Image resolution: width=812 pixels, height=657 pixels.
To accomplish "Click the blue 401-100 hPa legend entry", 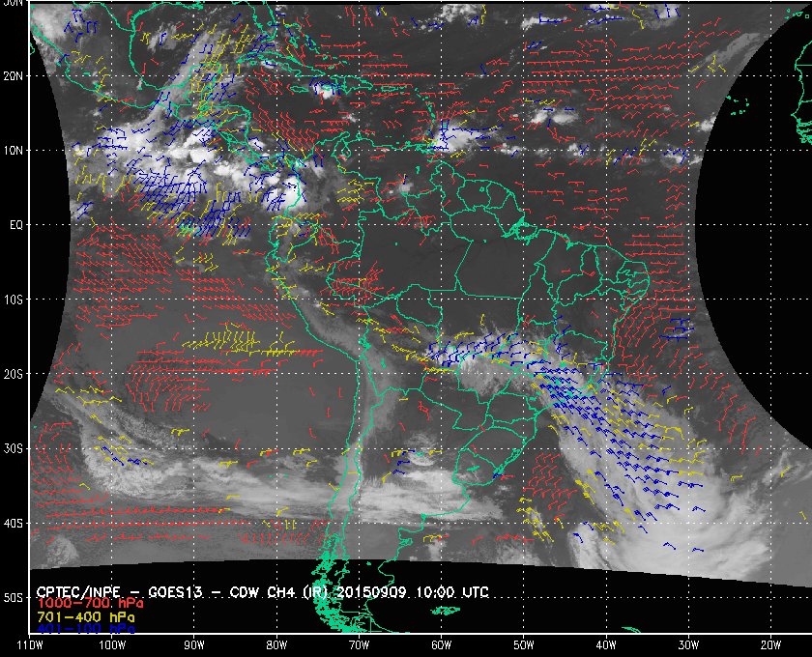I will coord(84,628).
